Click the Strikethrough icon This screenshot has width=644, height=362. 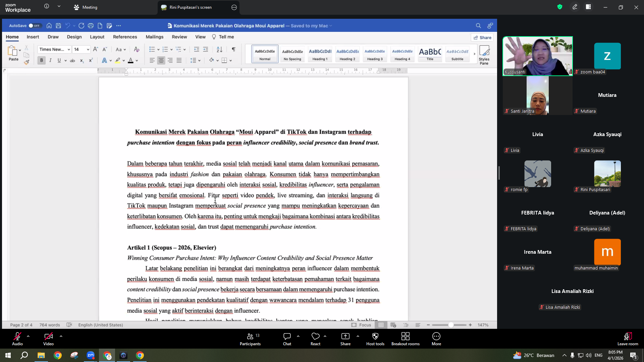click(72, 60)
